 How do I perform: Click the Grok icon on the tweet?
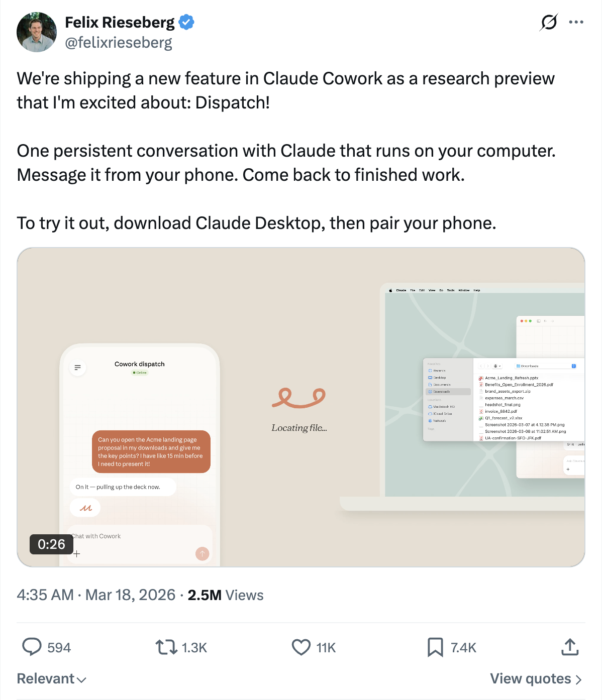(549, 22)
